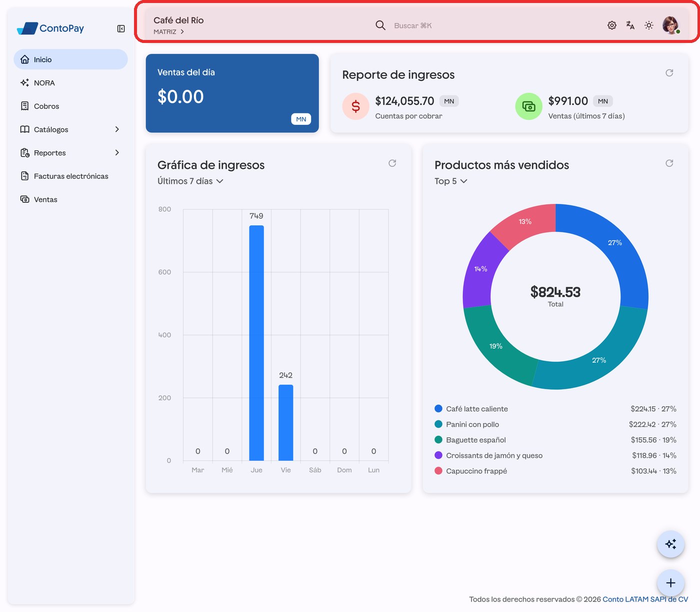Open the user profile avatar
The width and height of the screenshot is (700, 612).
(x=670, y=25)
